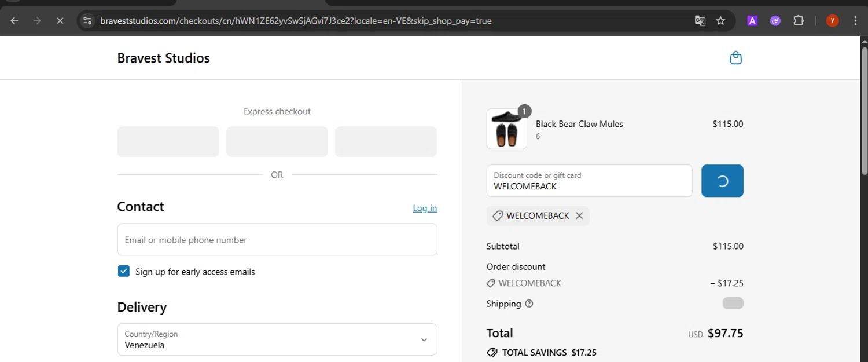Open site information icon in address bar
The image size is (868, 362).
87,21
